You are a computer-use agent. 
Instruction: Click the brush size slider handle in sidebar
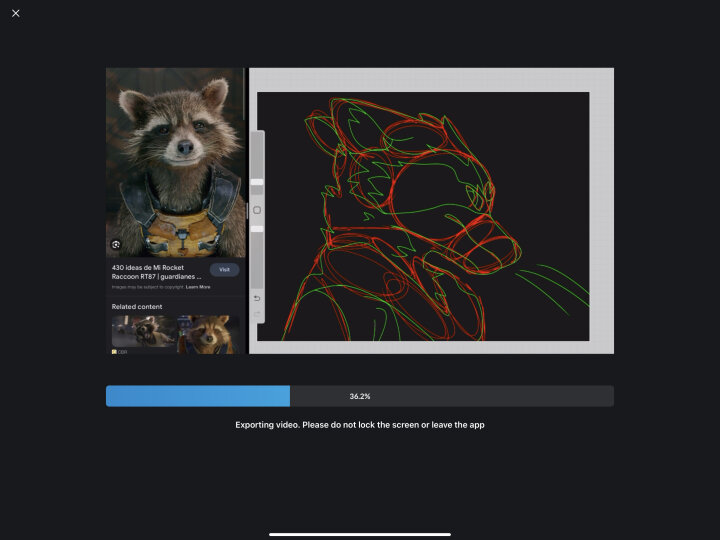[257, 182]
